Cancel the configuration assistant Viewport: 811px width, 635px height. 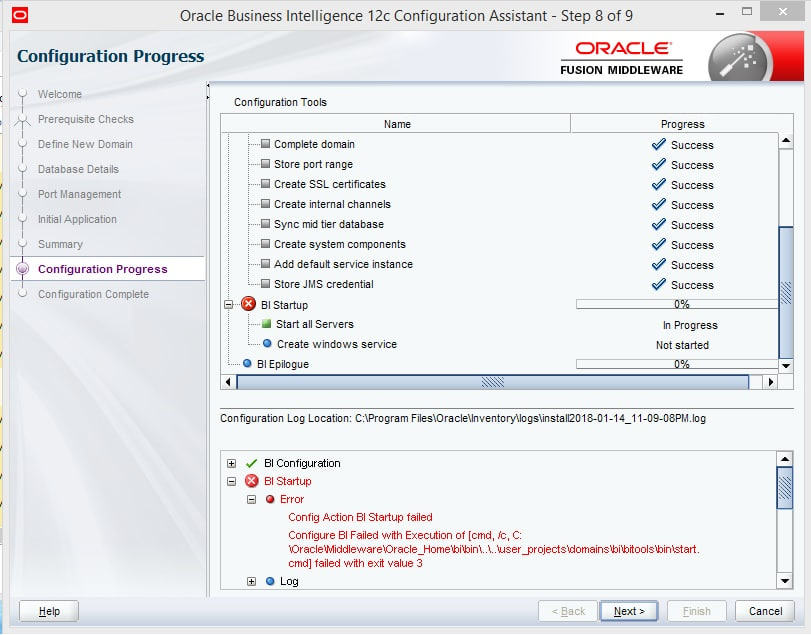click(765, 611)
